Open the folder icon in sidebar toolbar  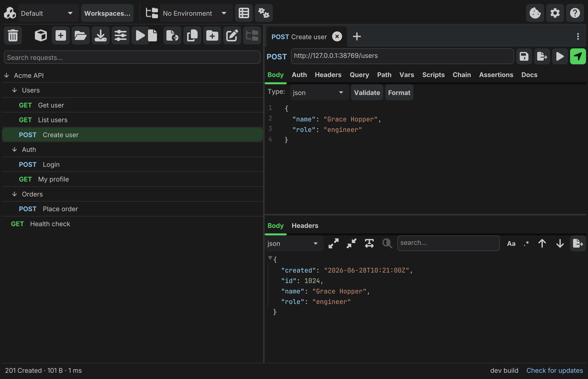[80, 36]
